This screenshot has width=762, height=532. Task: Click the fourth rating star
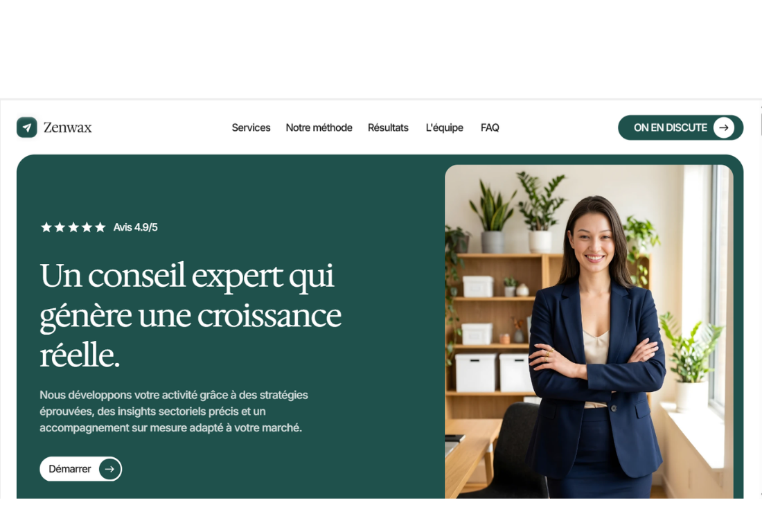(x=87, y=227)
